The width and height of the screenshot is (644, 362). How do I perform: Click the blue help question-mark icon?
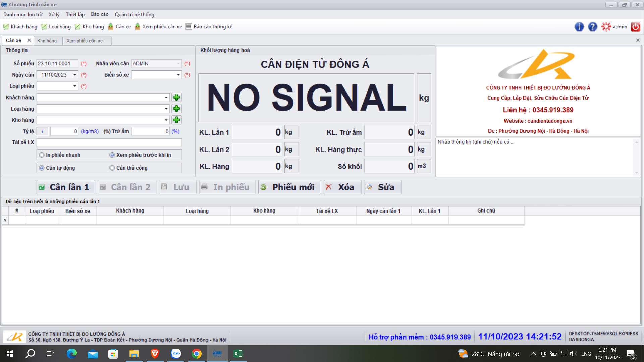coord(592,27)
